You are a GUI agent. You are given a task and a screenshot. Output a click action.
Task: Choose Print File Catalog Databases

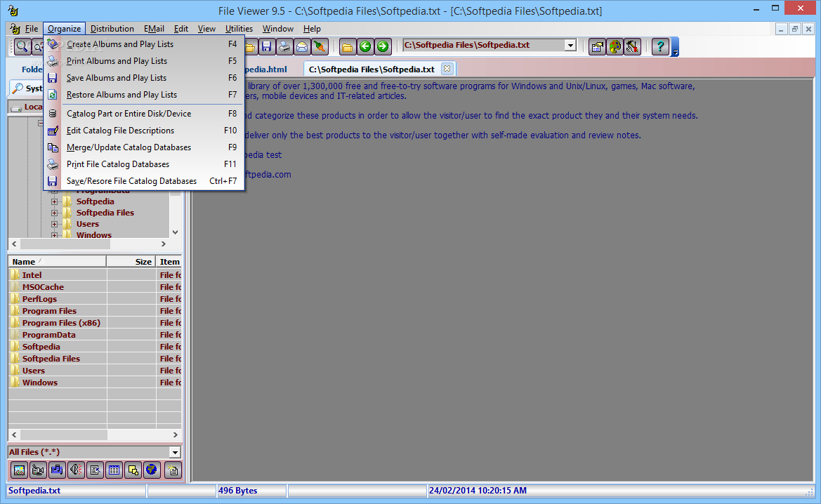[x=143, y=164]
